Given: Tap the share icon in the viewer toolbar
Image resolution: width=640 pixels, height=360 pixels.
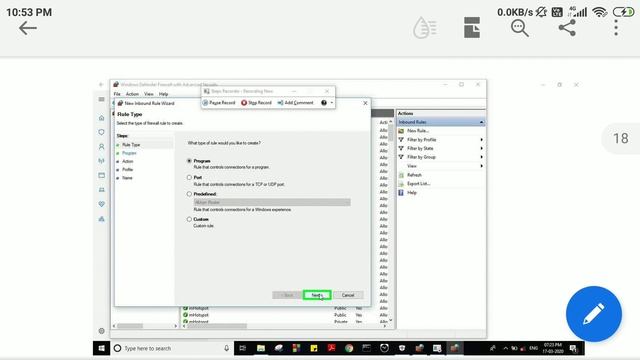Looking at the screenshot, I should click(567, 28).
